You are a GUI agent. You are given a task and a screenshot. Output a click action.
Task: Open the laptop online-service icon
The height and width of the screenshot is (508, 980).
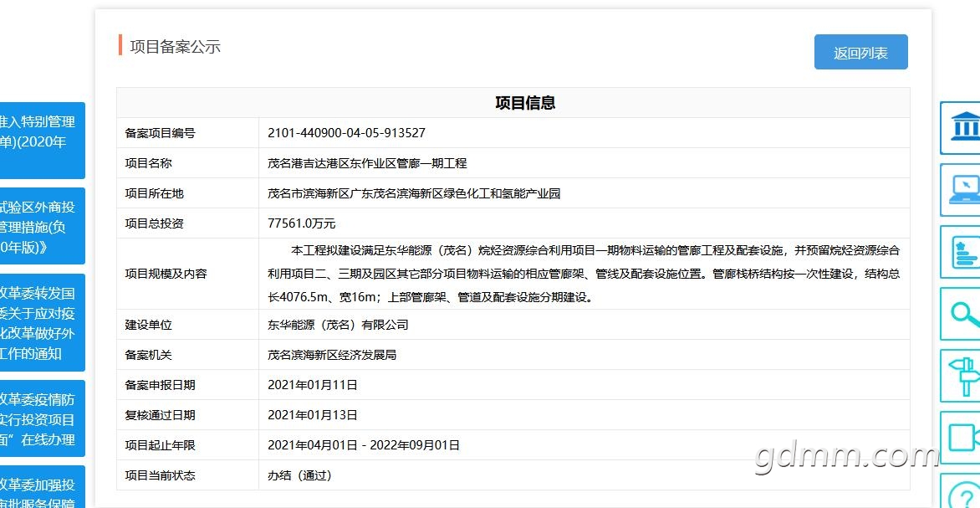click(x=961, y=190)
